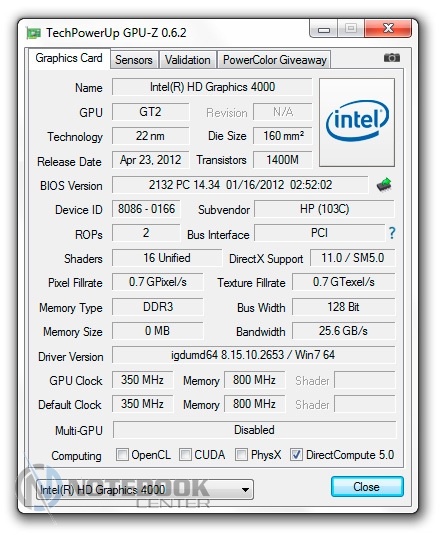Click the BIOS Version text field

click(240, 185)
